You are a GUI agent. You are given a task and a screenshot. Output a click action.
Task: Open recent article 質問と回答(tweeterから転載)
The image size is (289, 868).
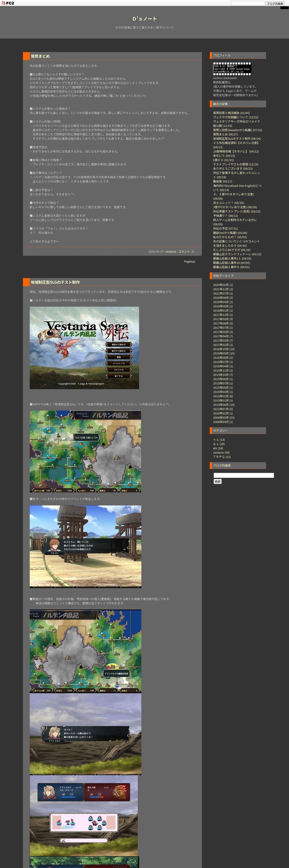click(x=237, y=130)
